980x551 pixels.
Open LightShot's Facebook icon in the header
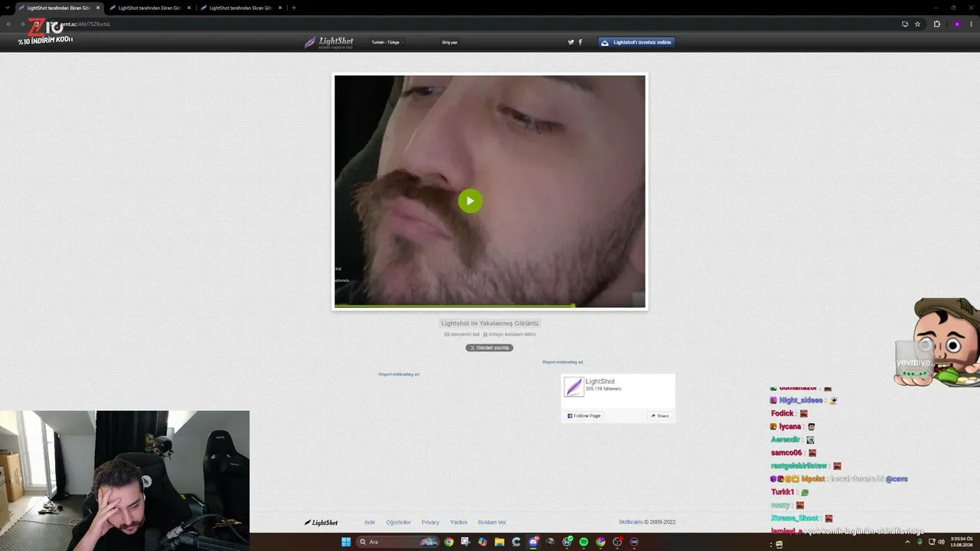click(580, 42)
